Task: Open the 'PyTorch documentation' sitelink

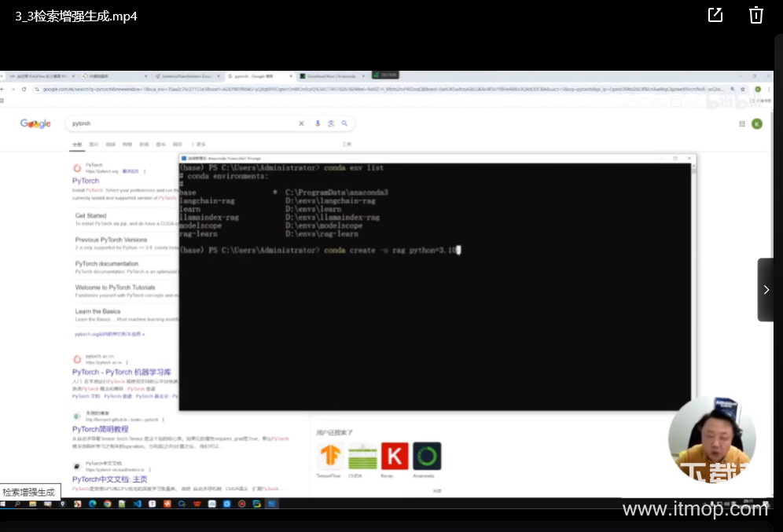Action: click(107, 263)
